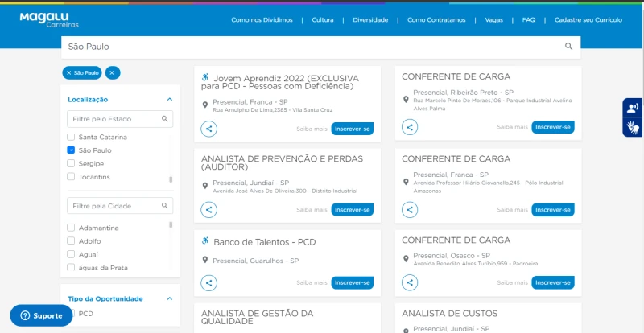Check the Santa Catarina state checkbox

click(71, 138)
